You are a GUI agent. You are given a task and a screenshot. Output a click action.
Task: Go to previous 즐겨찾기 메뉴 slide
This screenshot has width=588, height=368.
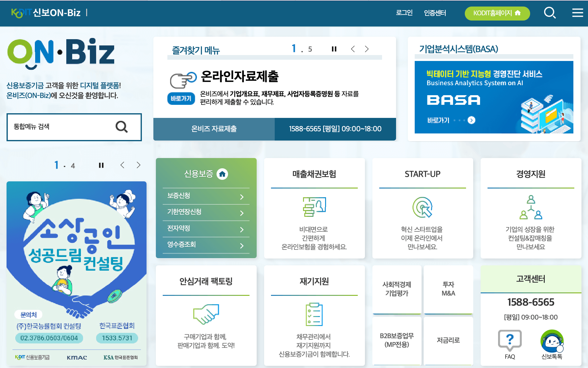[x=353, y=49]
